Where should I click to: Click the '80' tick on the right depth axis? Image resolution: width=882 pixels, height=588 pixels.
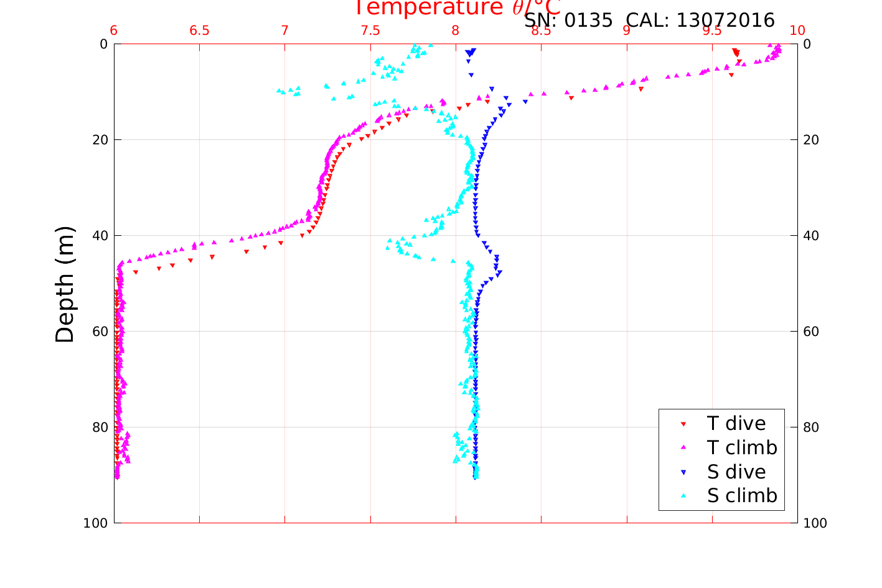(x=811, y=427)
